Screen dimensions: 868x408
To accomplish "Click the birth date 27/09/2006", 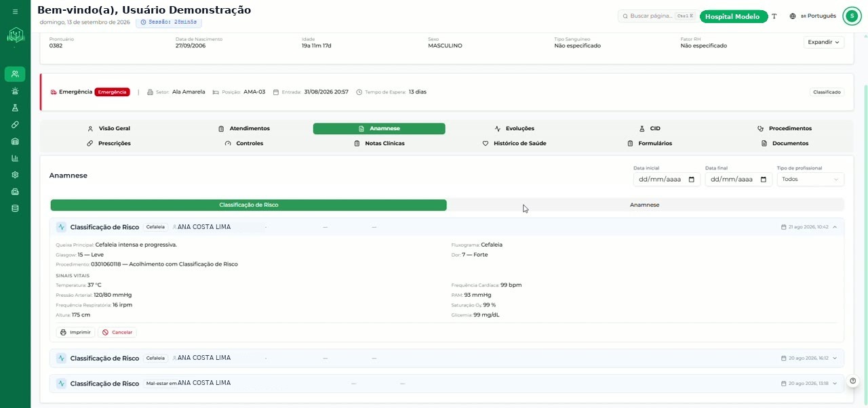I will (191, 46).
